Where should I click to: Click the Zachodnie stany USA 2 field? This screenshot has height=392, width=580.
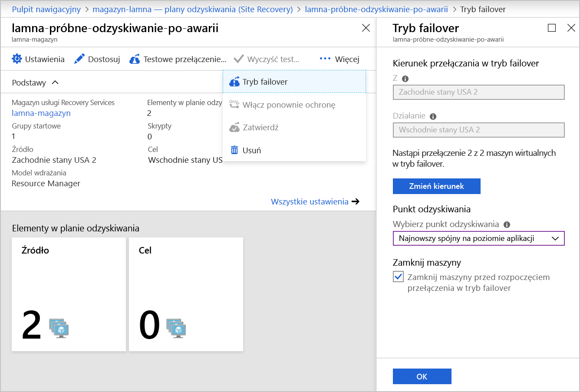(x=478, y=92)
